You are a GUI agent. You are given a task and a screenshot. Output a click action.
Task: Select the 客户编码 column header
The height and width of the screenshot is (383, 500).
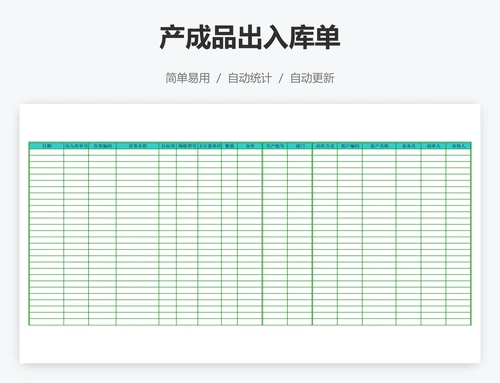[350, 146]
